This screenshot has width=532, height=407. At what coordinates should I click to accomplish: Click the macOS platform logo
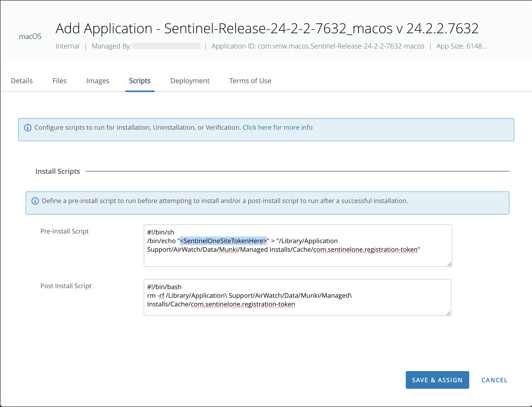[30, 36]
